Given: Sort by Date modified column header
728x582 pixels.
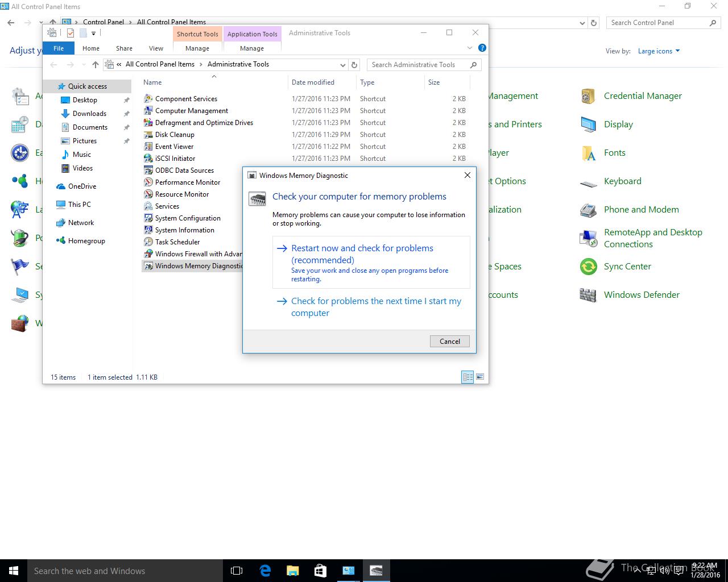Looking at the screenshot, I should 322,82.
